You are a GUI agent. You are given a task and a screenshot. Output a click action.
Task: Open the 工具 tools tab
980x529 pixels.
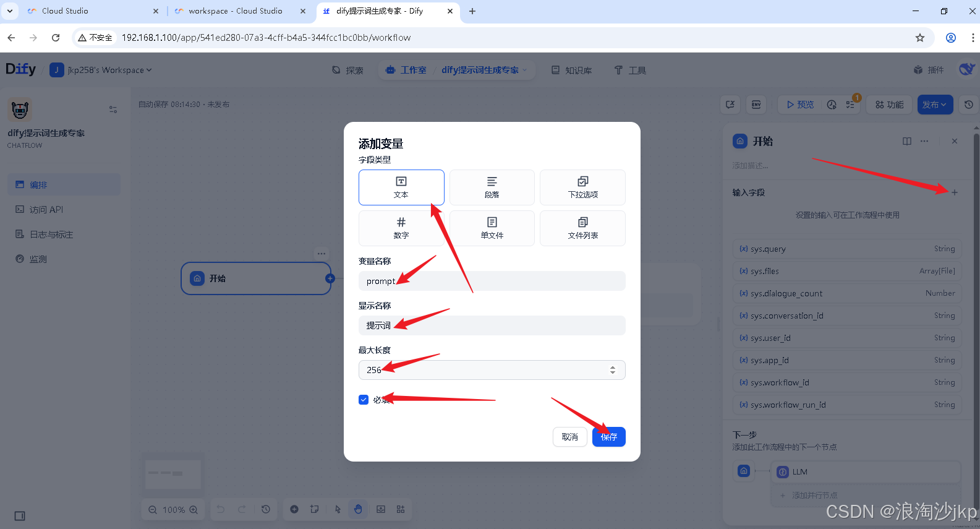[630, 70]
